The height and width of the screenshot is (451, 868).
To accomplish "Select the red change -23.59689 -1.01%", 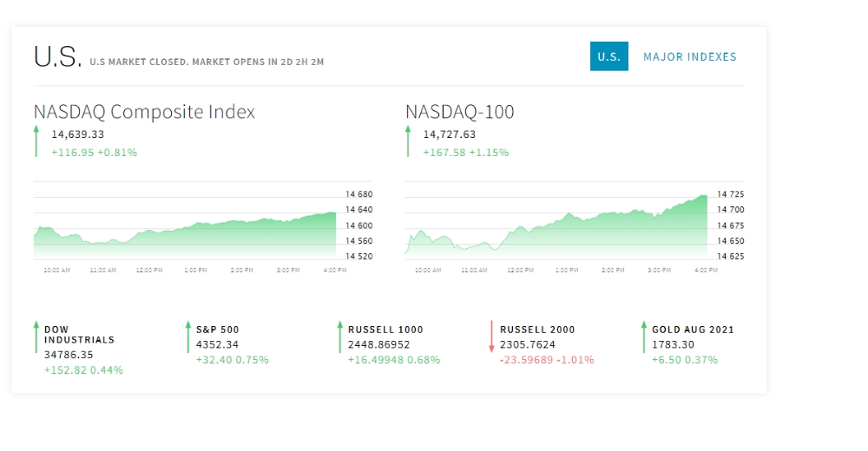I will point(546,360).
